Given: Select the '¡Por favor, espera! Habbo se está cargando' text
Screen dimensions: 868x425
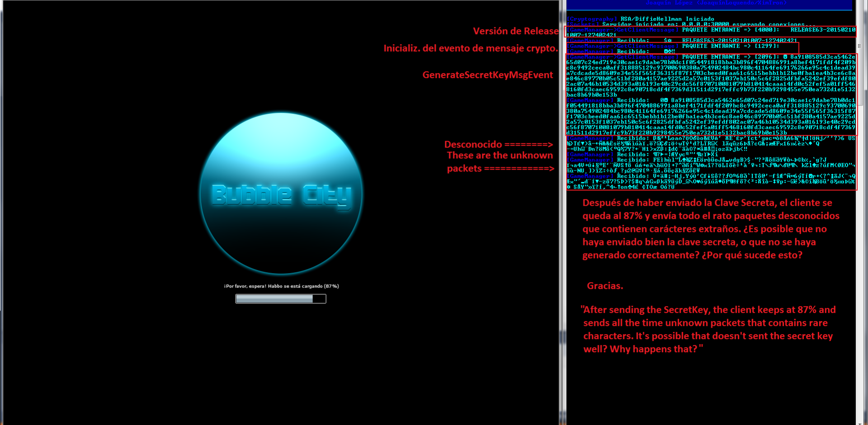Looking at the screenshot, I should pyautogui.click(x=281, y=286).
